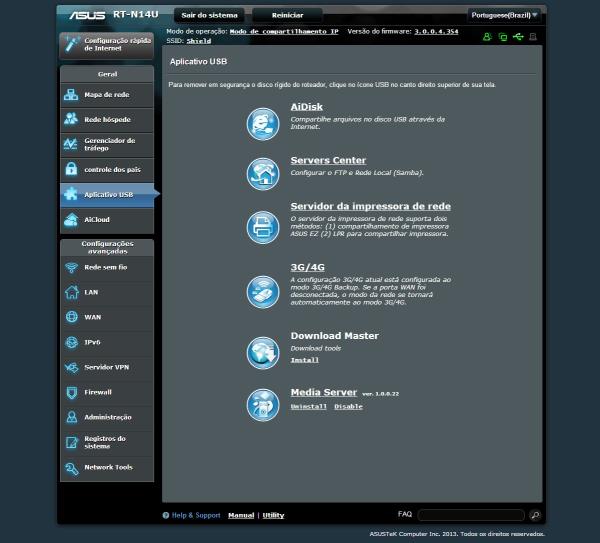Open Rede sem fio settings

tap(107, 267)
